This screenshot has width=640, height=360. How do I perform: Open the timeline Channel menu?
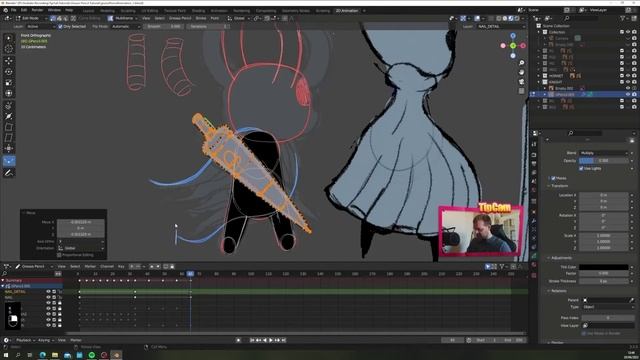click(x=107, y=267)
